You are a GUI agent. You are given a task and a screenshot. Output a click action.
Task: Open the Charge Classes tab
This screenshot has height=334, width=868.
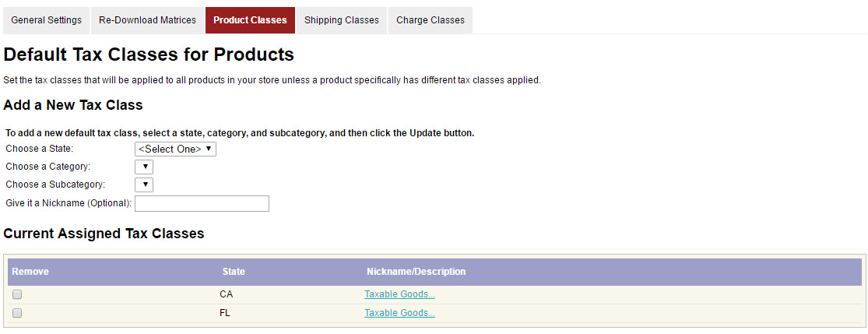coord(430,20)
